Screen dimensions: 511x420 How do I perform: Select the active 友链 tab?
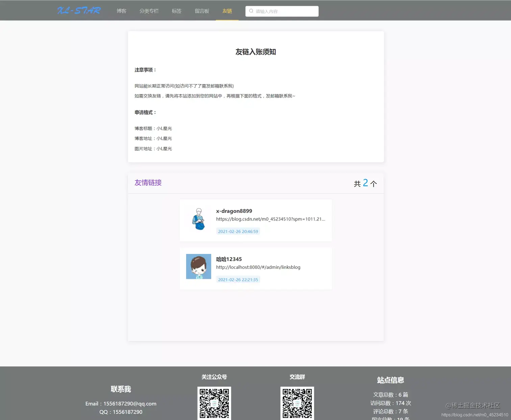tap(227, 11)
